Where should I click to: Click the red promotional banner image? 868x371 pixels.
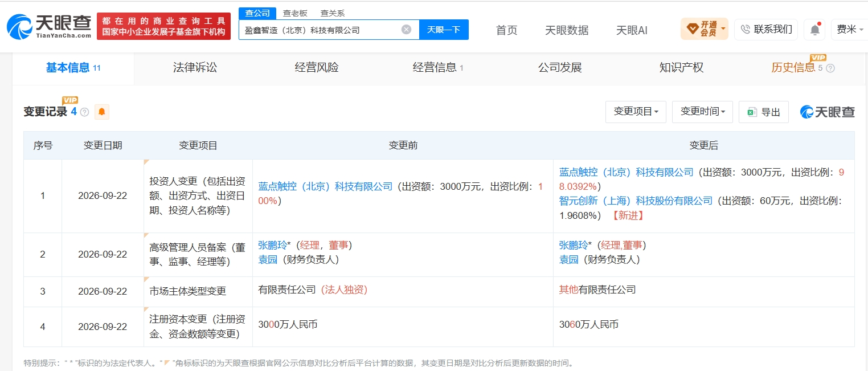click(164, 26)
